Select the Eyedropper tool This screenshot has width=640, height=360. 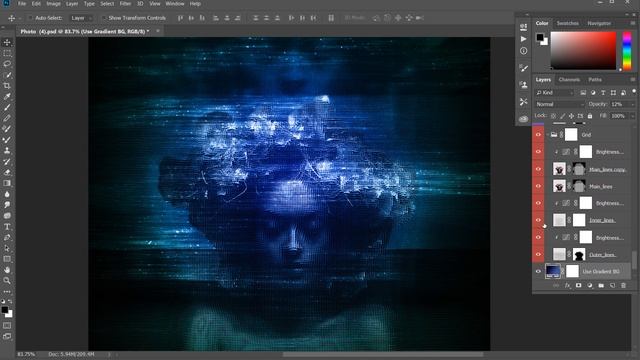(7, 97)
